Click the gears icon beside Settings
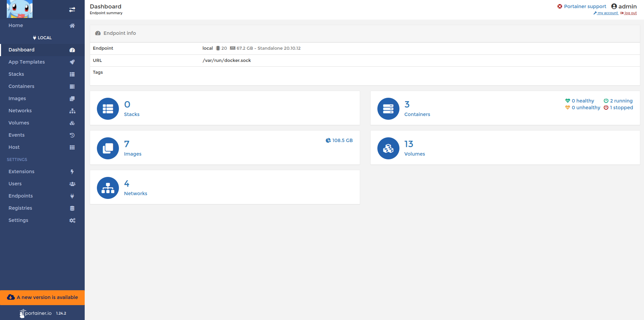Viewport: 644px width, 320px height. click(72, 220)
